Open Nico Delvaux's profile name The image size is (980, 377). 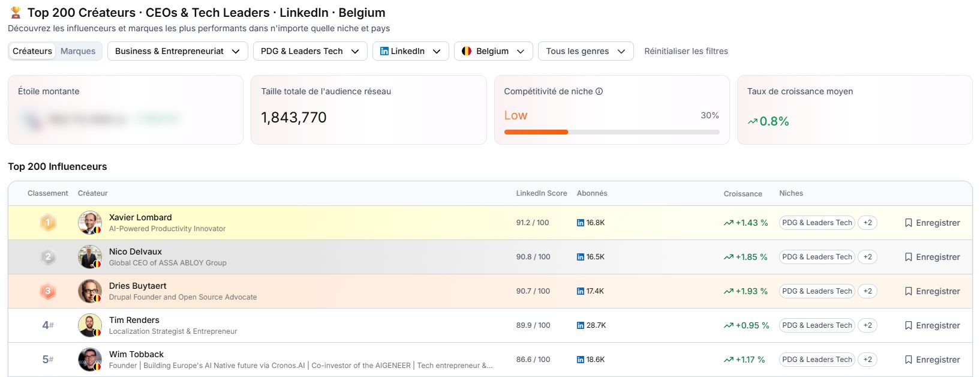tap(136, 252)
